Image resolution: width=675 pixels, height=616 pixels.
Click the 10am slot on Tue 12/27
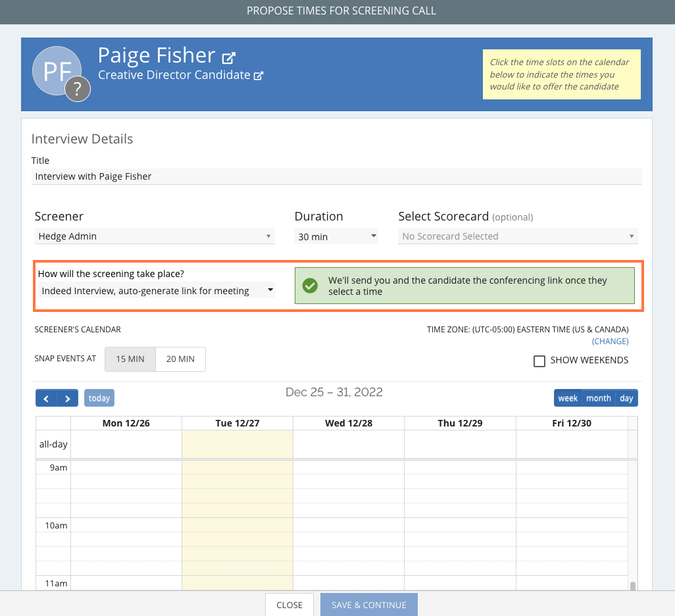tap(238, 526)
